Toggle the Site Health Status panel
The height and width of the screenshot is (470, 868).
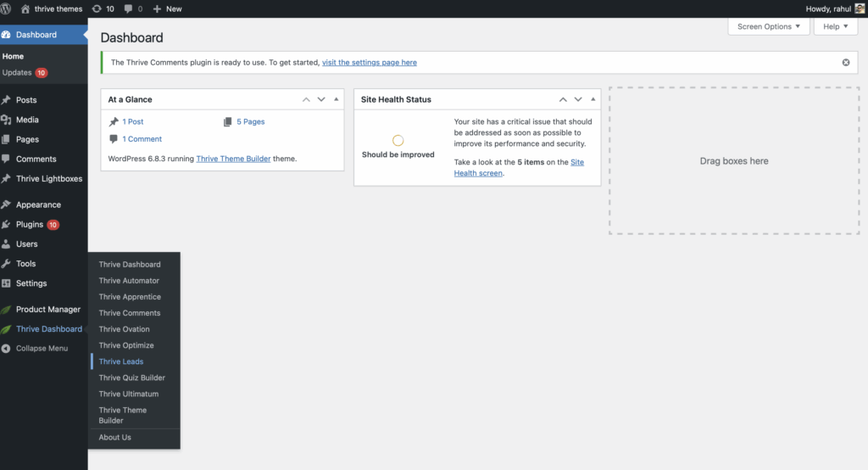coord(593,99)
